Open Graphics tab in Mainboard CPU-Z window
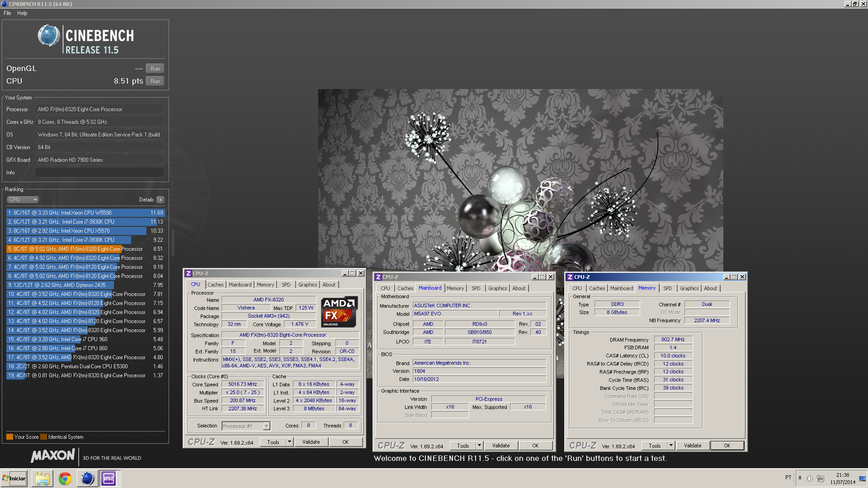Viewport: 868px width, 488px height. (x=498, y=288)
